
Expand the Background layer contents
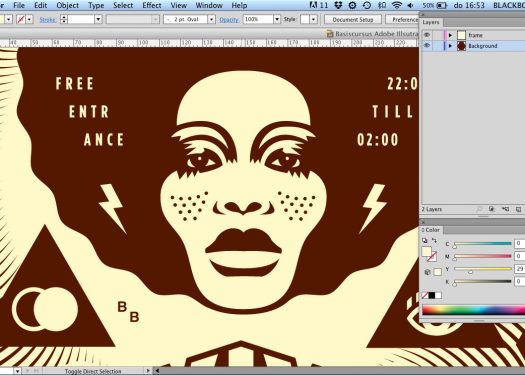[450, 46]
